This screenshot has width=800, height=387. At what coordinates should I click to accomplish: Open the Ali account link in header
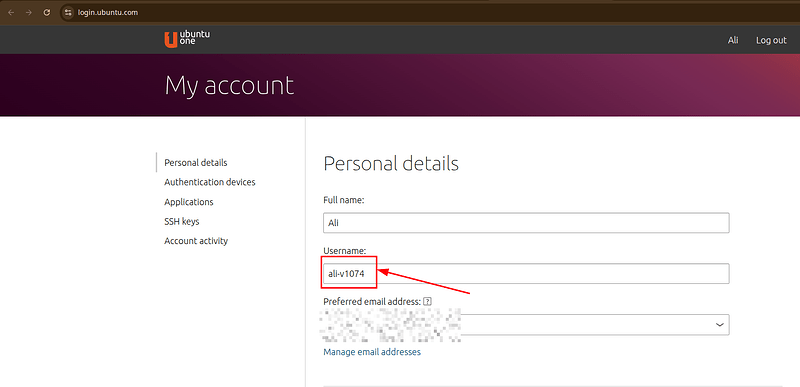733,40
